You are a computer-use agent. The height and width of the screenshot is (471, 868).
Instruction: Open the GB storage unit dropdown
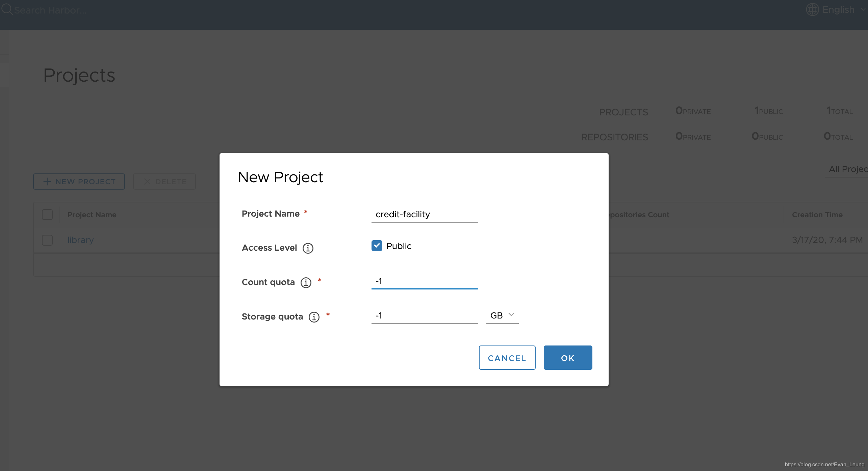pyautogui.click(x=502, y=315)
